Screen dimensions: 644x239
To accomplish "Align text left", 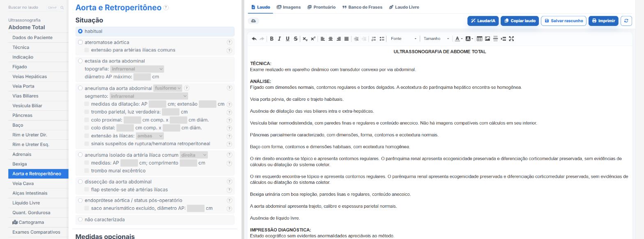I will pyautogui.click(x=323, y=39).
